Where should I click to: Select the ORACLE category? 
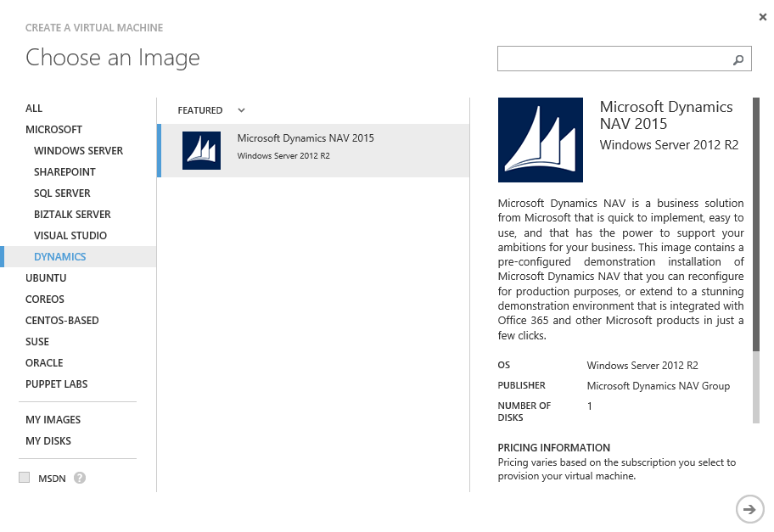click(x=46, y=362)
